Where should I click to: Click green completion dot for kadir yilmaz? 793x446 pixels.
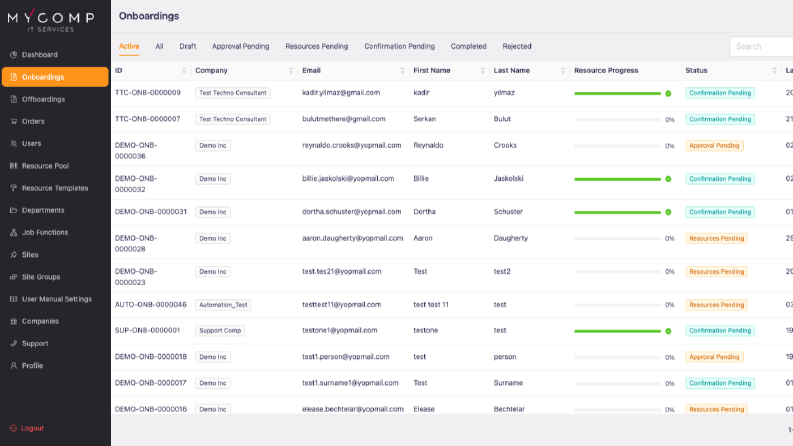[668, 94]
